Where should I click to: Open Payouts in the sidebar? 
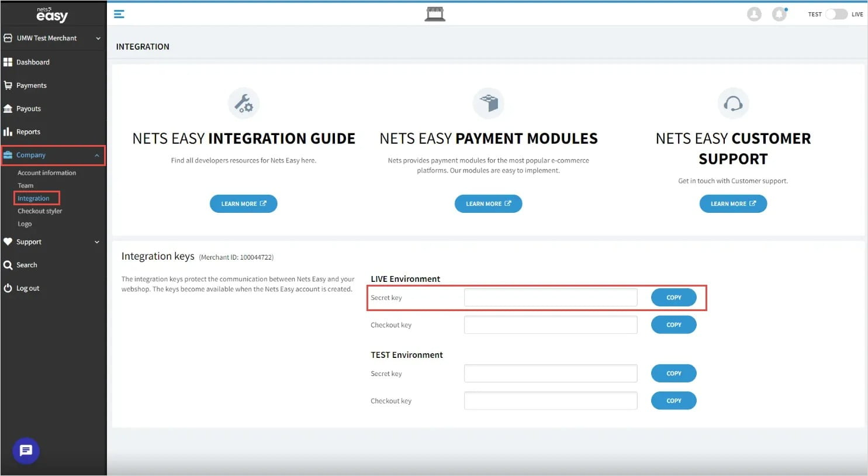click(x=29, y=109)
